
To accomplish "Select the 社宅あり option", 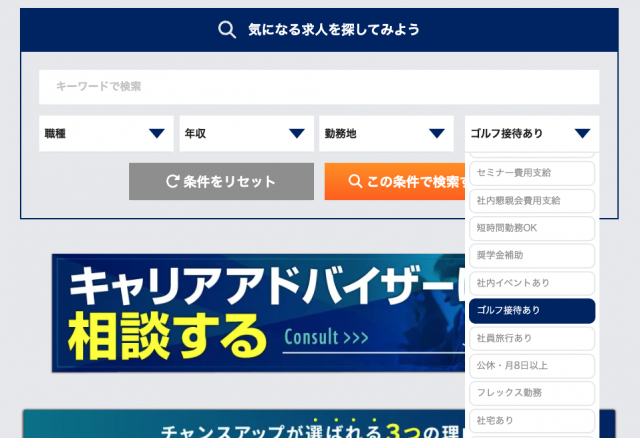I will click(532, 421).
